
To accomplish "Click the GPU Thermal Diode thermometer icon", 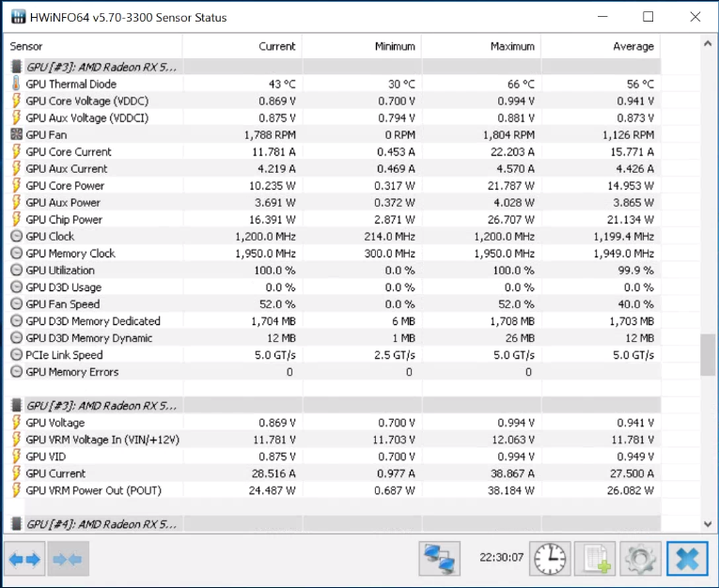I will tap(16, 84).
